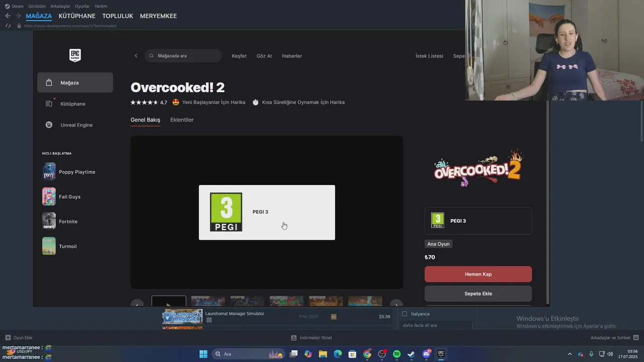
Task: Check the İtalyanca checkbox in Steam
Action: click(405, 314)
